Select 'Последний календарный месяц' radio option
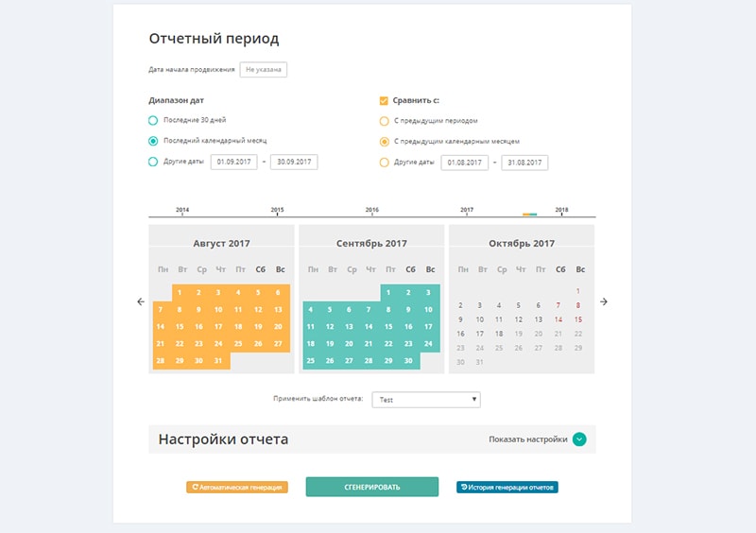The width and height of the screenshot is (756, 533). (x=153, y=141)
